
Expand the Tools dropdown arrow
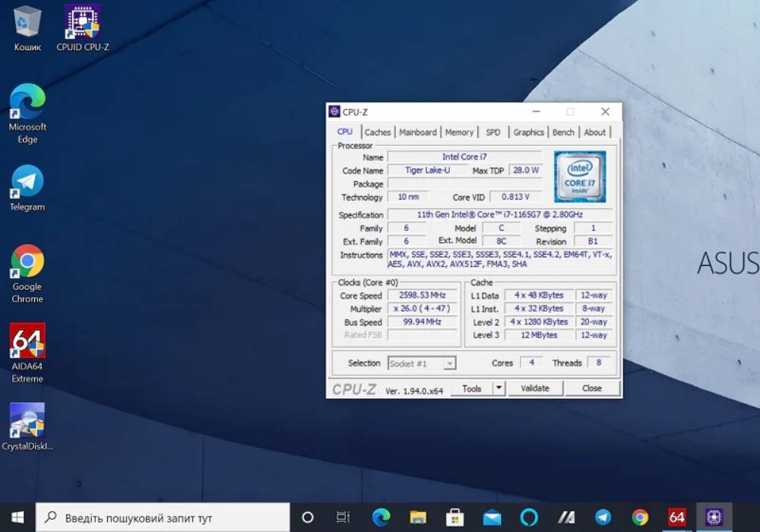point(499,388)
